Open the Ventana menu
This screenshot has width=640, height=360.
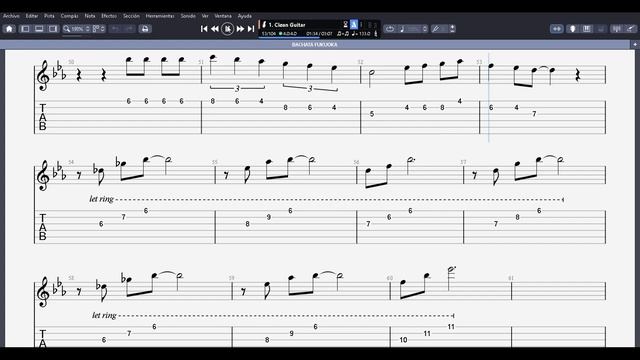click(223, 16)
